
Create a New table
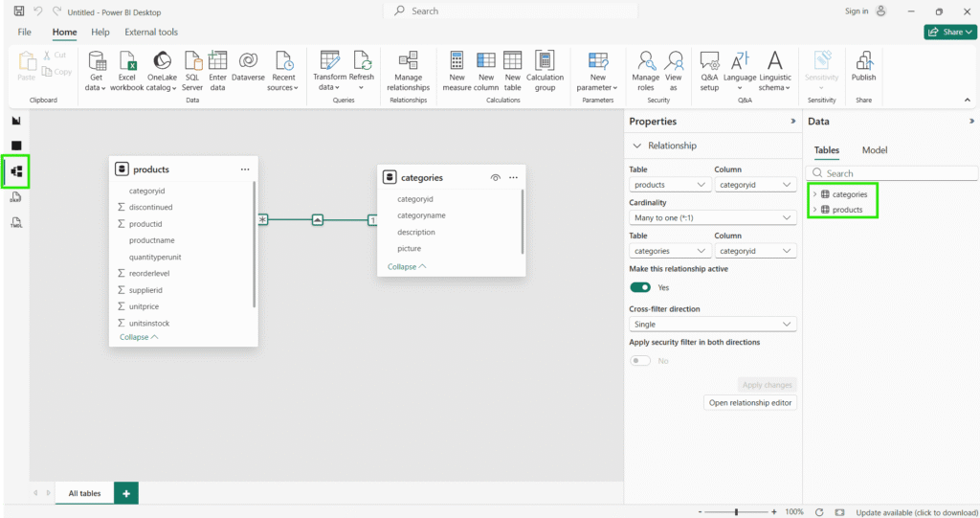[x=513, y=71]
